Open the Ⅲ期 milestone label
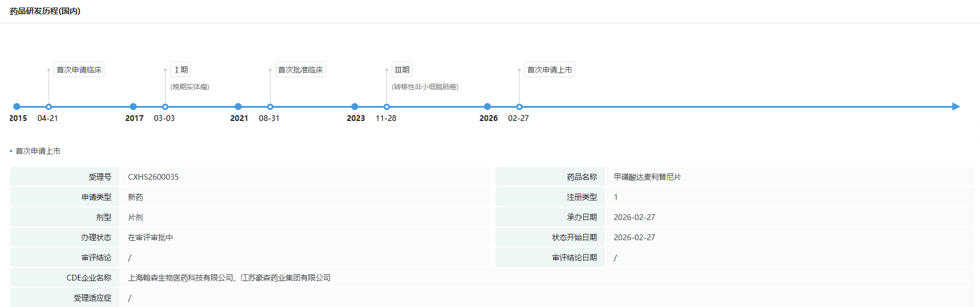This screenshot has height=307, width=980. click(x=402, y=70)
